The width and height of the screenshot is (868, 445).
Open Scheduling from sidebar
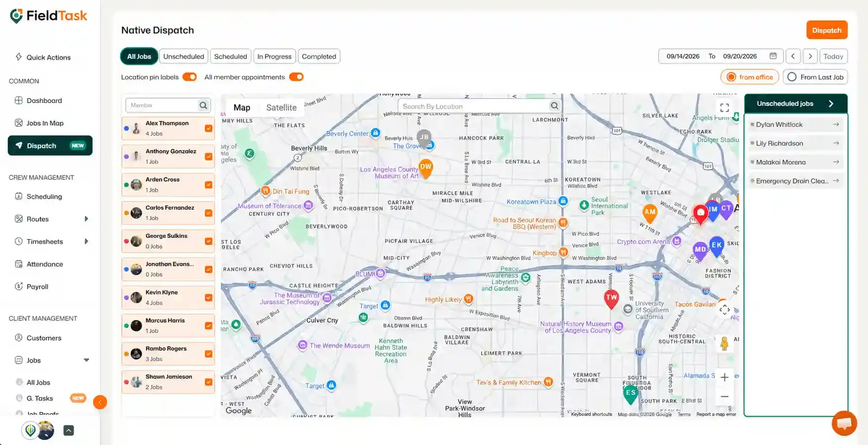[44, 196]
